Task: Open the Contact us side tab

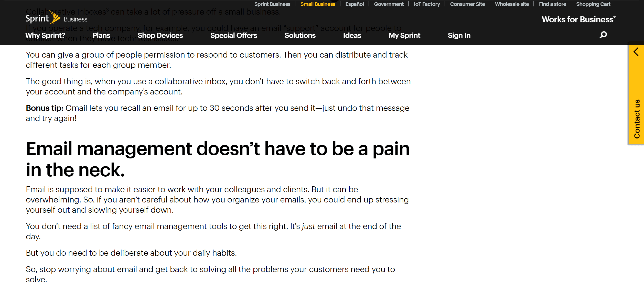Action: tap(637, 118)
